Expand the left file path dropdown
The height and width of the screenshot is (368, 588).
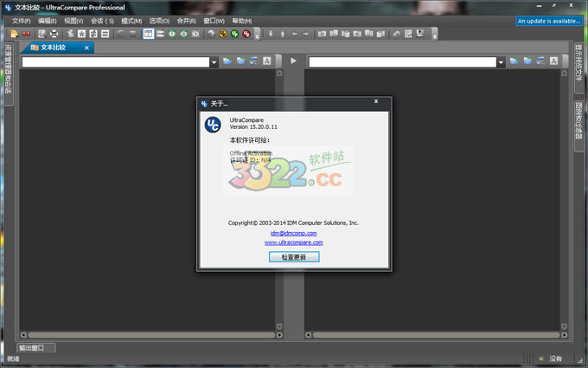[214, 62]
